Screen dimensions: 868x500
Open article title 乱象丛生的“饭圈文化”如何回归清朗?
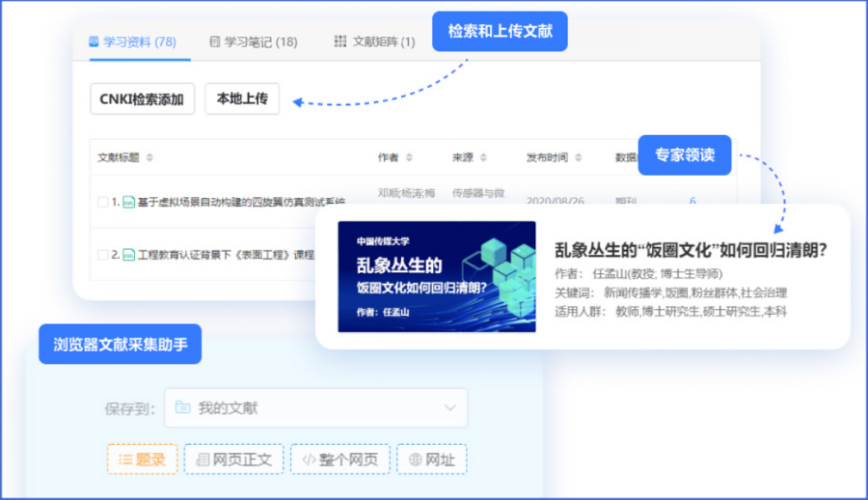691,250
